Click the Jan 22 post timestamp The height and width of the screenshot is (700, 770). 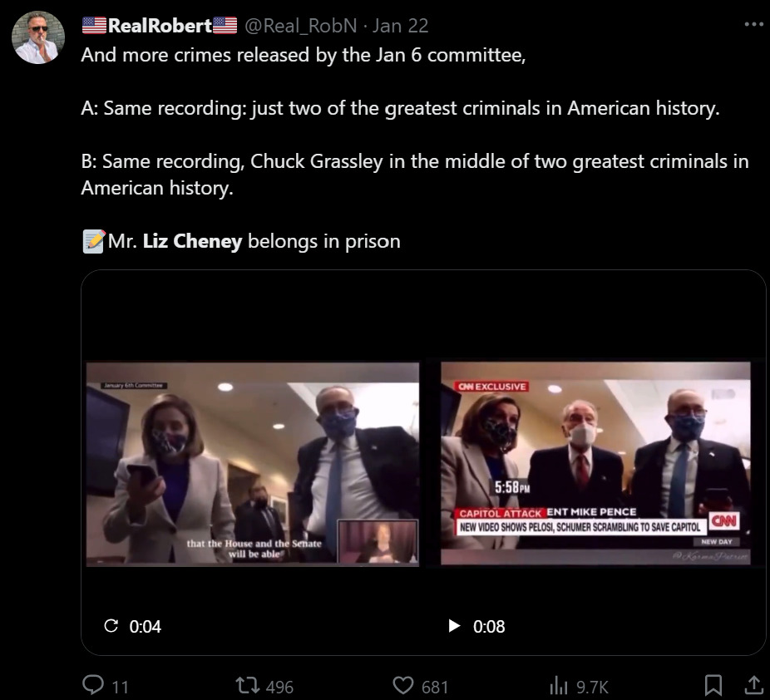[401, 26]
